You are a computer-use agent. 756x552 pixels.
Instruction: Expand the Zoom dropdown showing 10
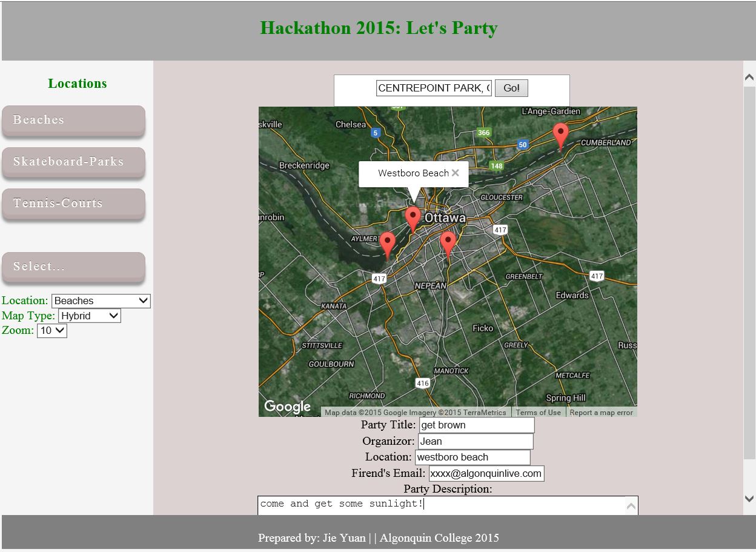52,330
